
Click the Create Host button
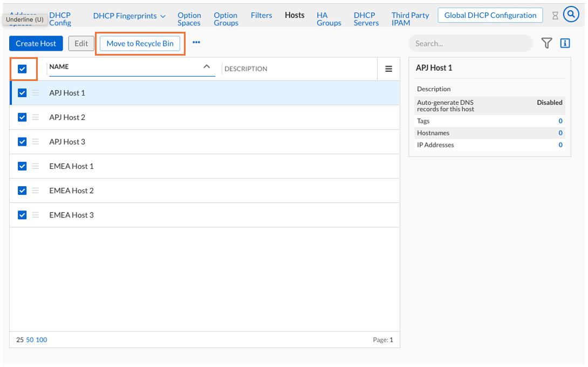click(x=36, y=44)
